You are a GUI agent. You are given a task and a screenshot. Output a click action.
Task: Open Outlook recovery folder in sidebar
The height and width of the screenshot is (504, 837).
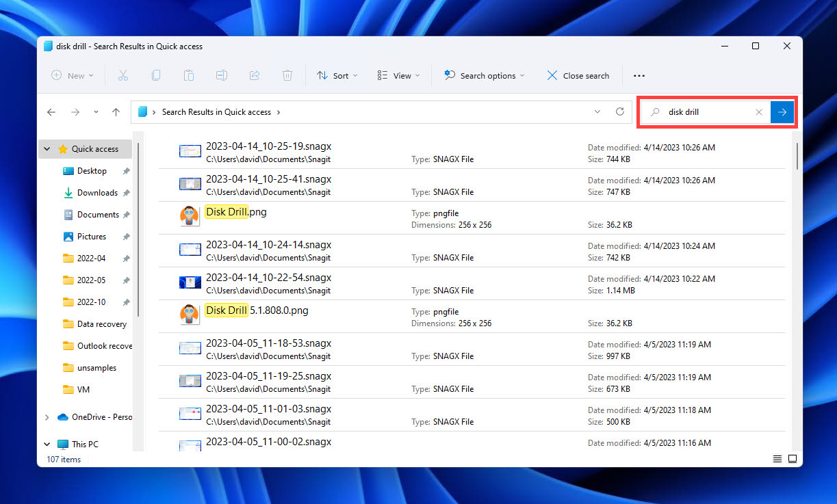(x=105, y=346)
